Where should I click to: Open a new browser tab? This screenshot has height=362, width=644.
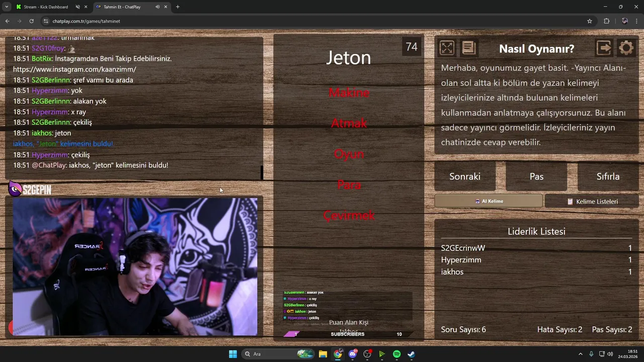[178, 7]
